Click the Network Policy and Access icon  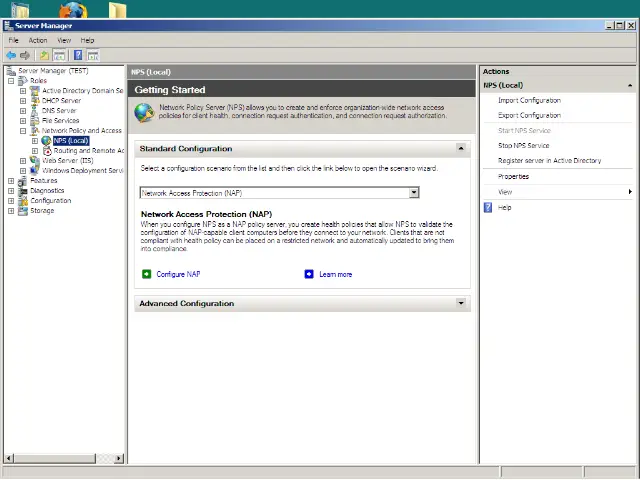(x=35, y=131)
